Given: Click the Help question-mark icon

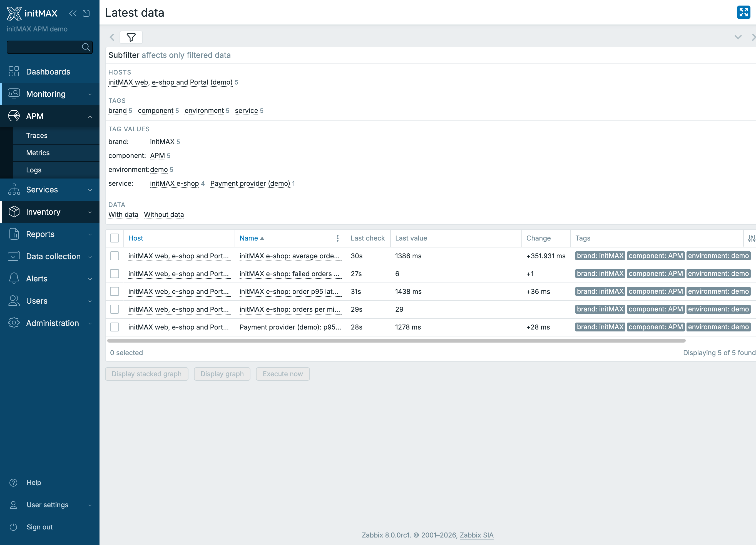Looking at the screenshot, I should click(x=13, y=483).
